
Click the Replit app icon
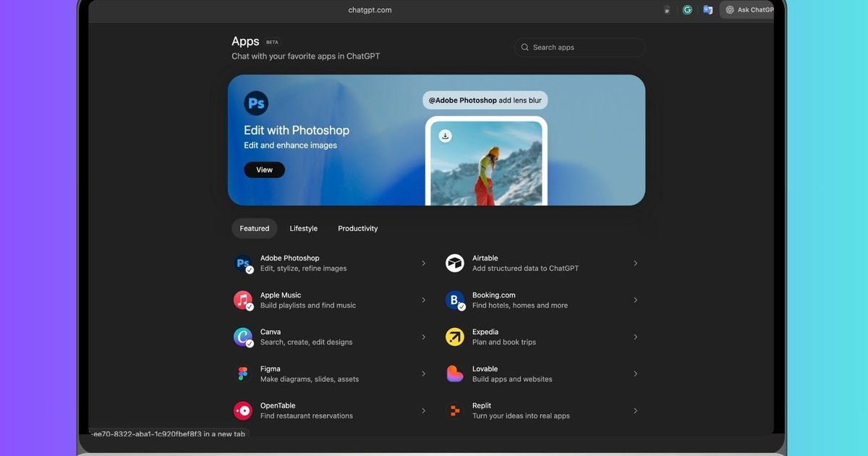coord(455,411)
